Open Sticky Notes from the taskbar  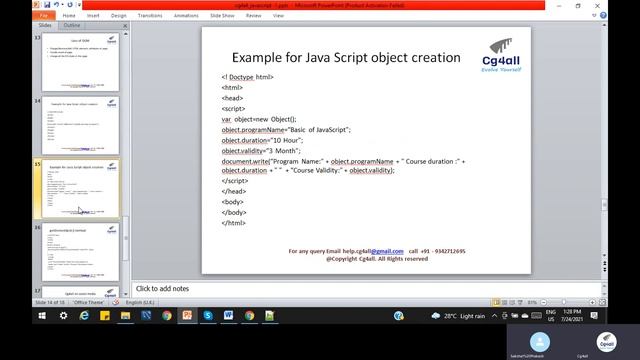[105, 316]
